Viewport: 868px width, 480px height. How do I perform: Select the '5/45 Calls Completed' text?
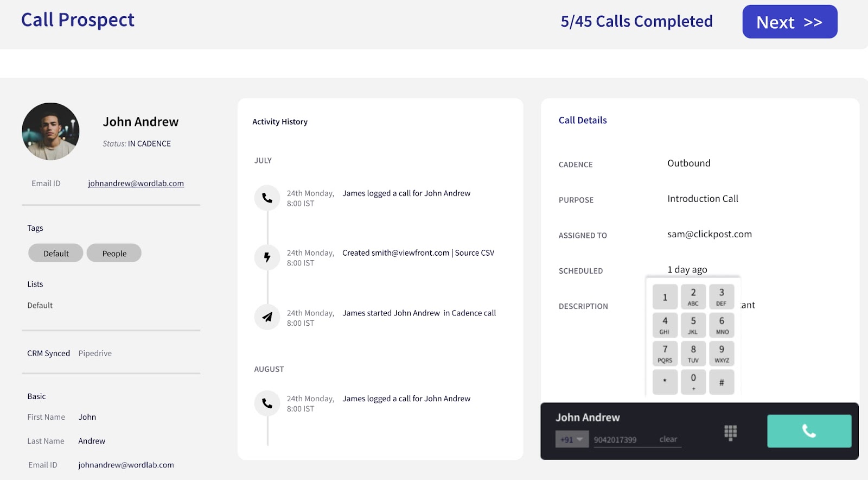point(636,21)
